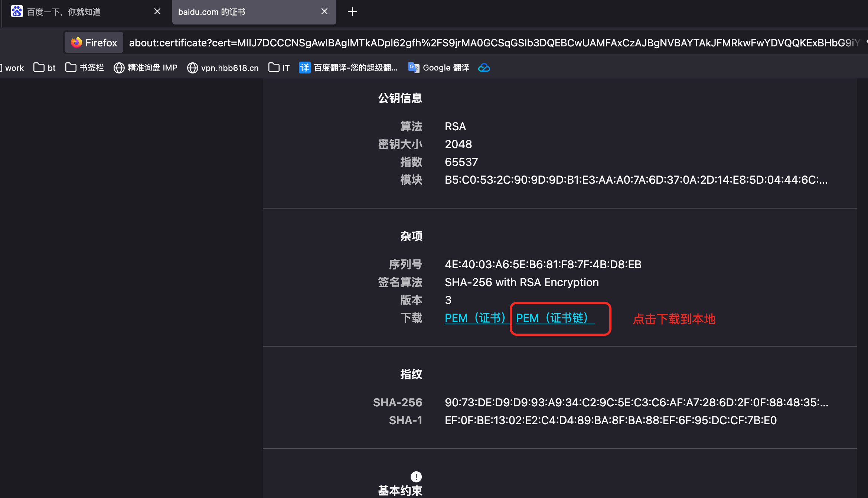
Task: Open the 书签栏 bookmarks folder
Action: click(x=85, y=68)
